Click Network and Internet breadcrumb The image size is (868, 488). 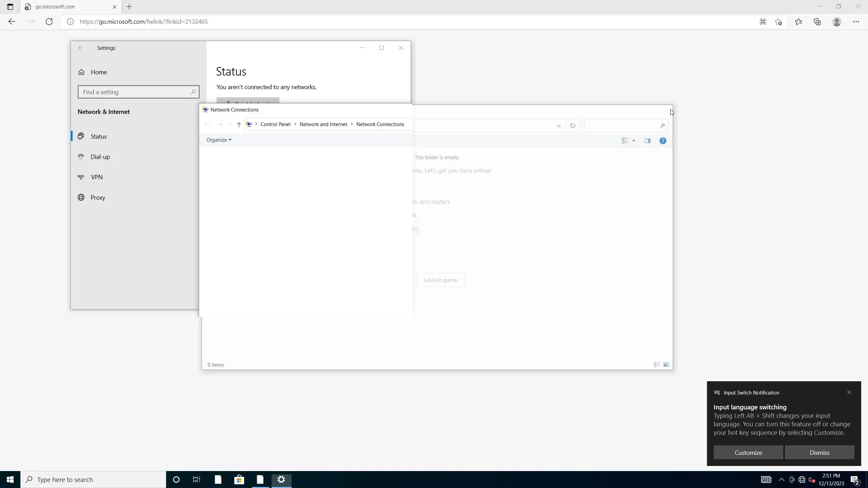point(323,124)
